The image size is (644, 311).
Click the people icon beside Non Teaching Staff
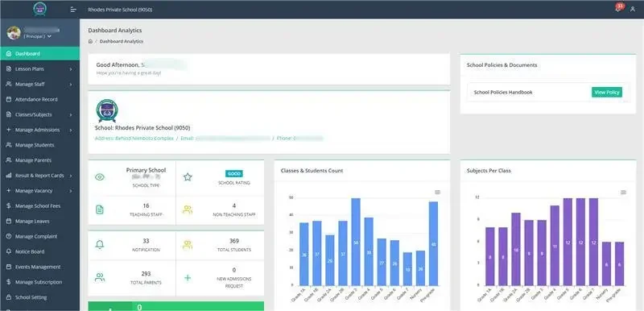click(x=188, y=209)
